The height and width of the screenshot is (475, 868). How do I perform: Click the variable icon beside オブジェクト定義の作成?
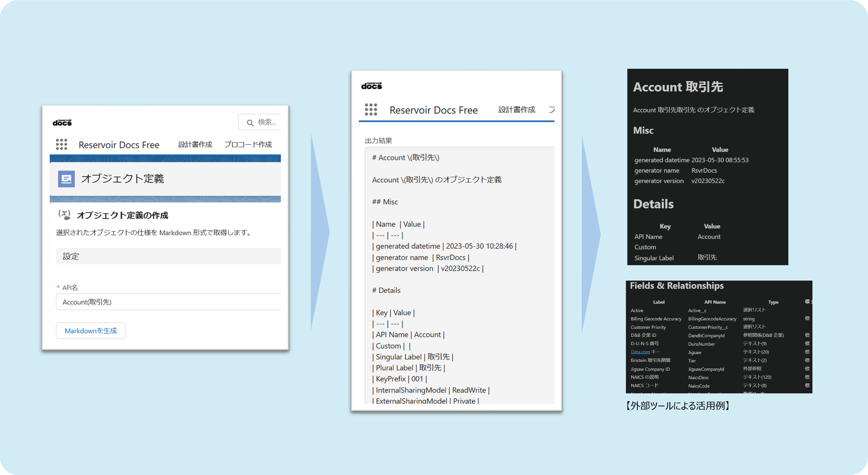click(x=64, y=215)
